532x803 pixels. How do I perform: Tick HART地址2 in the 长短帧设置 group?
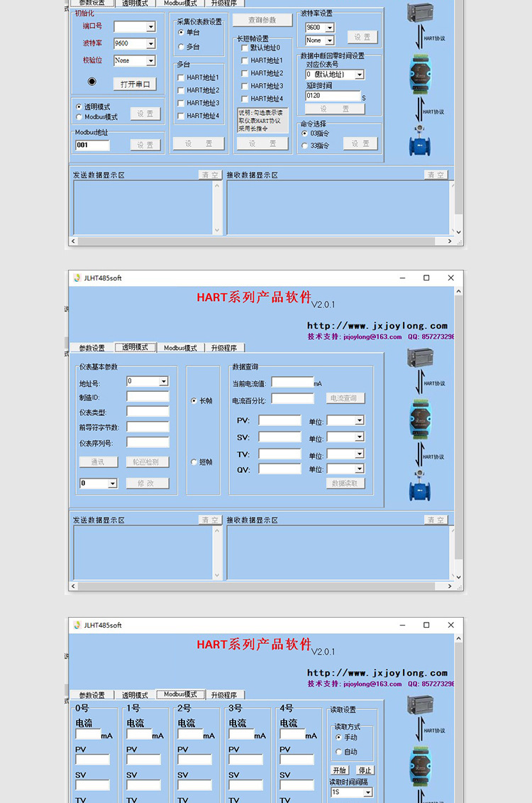pyautogui.click(x=245, y=73)
